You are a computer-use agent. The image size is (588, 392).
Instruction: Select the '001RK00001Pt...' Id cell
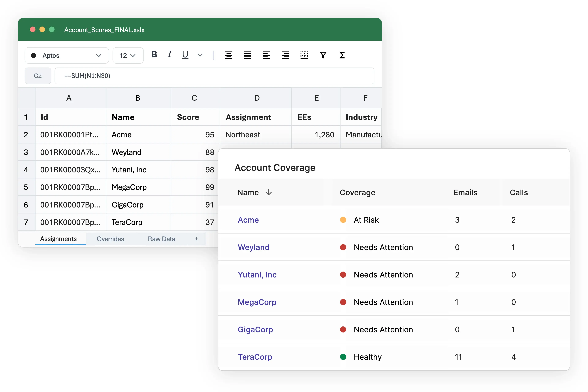pyautogui.click(x=71, y=134)
